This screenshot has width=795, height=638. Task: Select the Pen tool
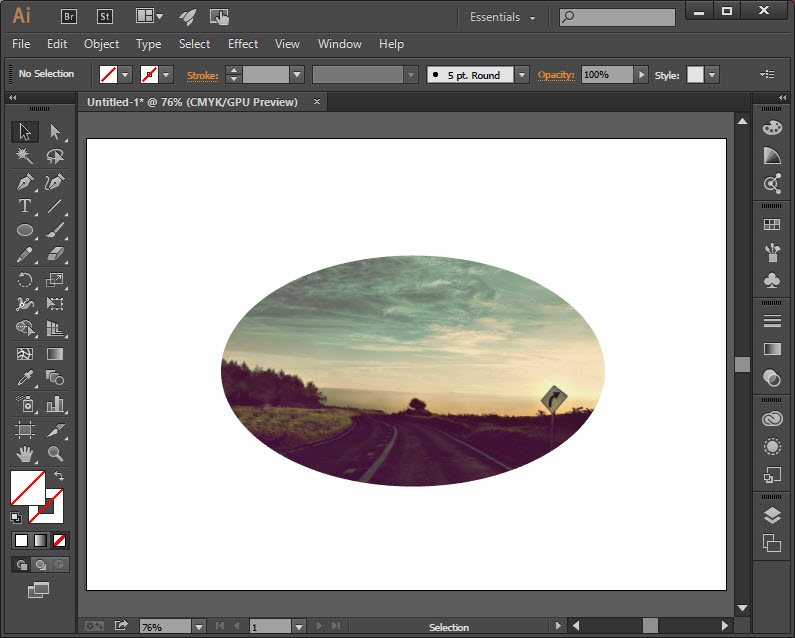(25, 182)
